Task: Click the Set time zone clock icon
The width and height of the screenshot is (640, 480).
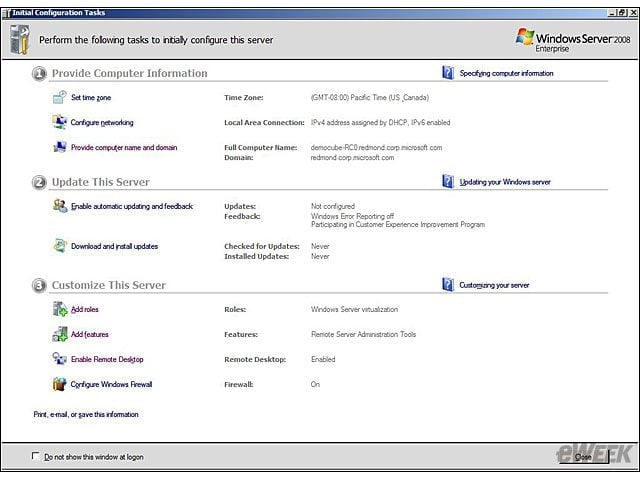Action: [x=60, y=97]
